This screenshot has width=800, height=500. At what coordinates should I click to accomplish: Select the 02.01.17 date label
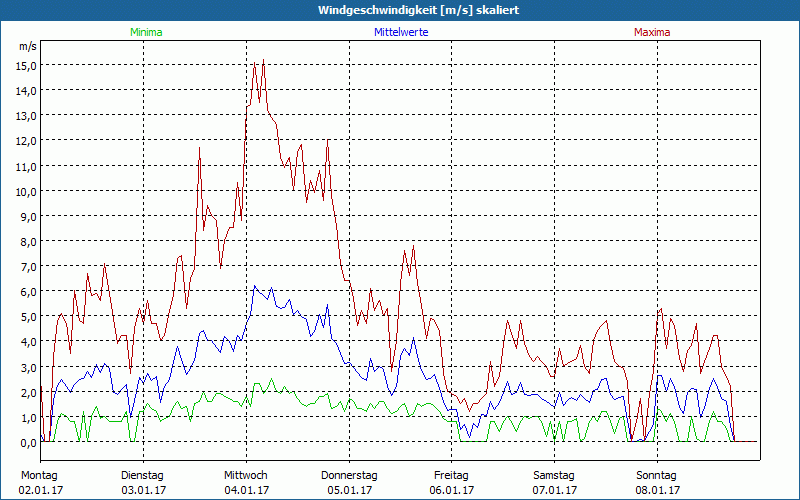point(40,490)
